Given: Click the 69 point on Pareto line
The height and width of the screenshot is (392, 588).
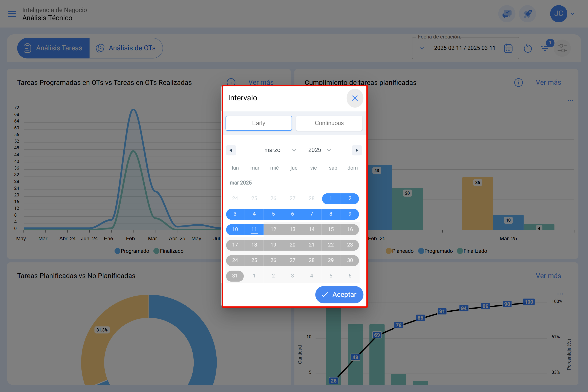Looking at the screenshot, I should [377, 335].
